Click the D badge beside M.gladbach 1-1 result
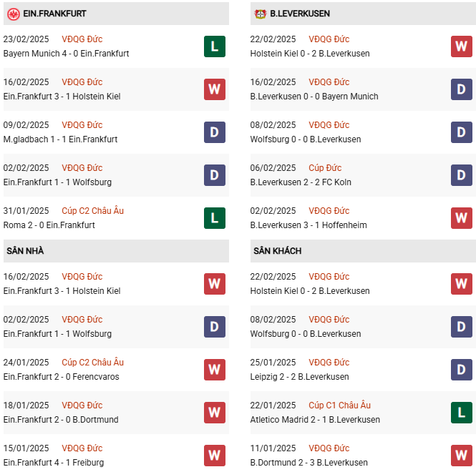This screenshot has width=476, height=472. tap(214, 132)
